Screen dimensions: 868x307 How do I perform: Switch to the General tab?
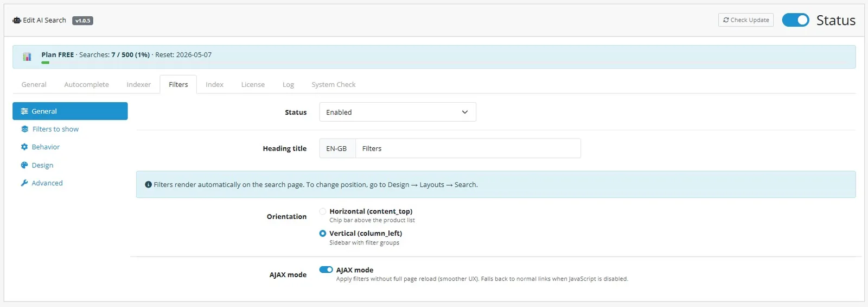34,85
